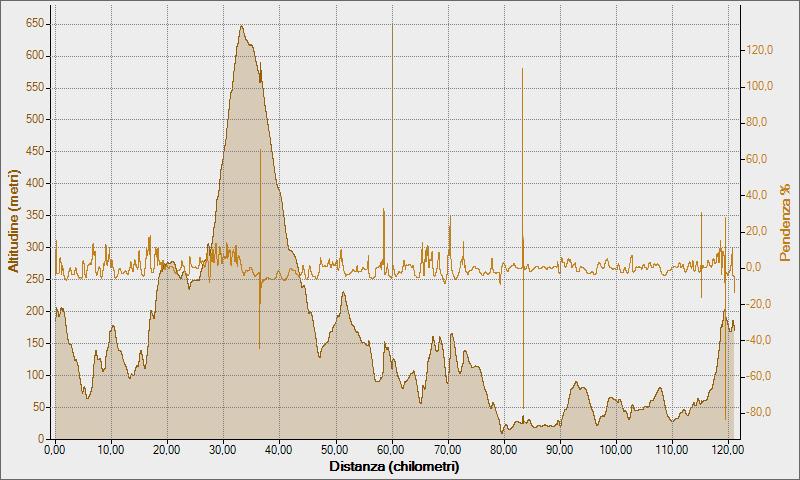
Task: Click the -60,0 slope axis label
Action: pos(759,376)
